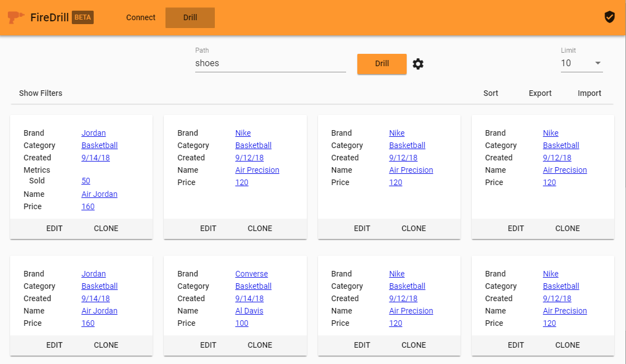This screenshot has width=626, height=364.
Task: Open the Limit dropdown arrow
Action: click(597, 63)
